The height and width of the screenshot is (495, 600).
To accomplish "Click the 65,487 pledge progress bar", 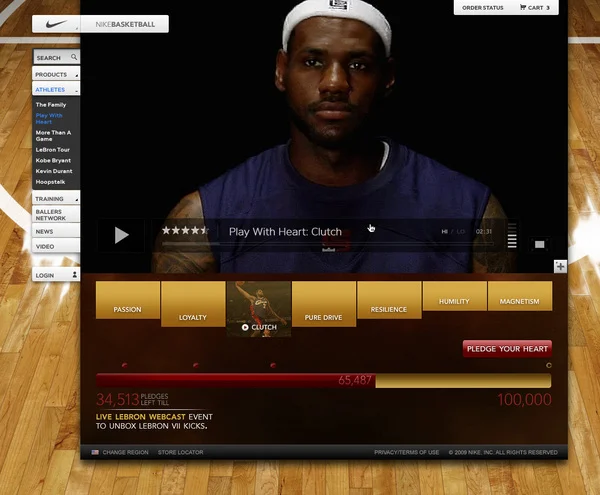I will [323, 381].
